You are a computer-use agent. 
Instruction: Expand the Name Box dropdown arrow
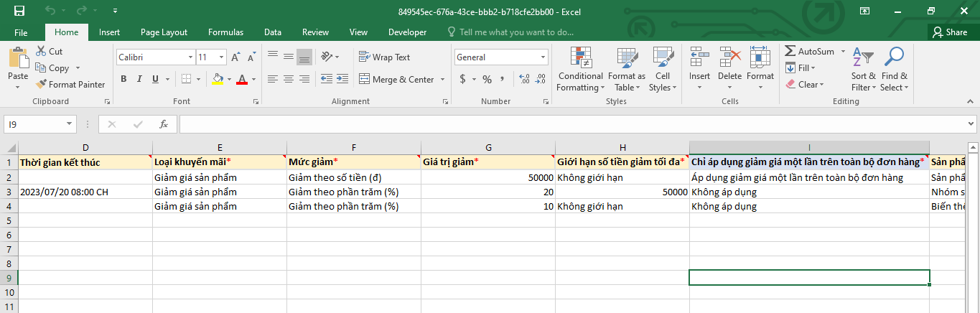pos(70,124)
